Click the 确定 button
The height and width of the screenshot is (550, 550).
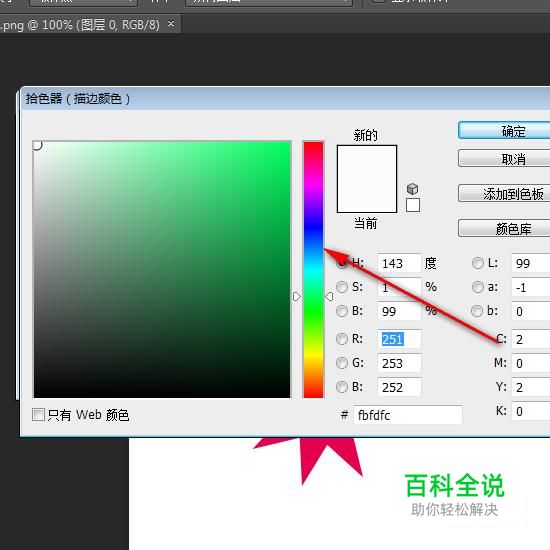pyautogui.click(x=504, y=131)
